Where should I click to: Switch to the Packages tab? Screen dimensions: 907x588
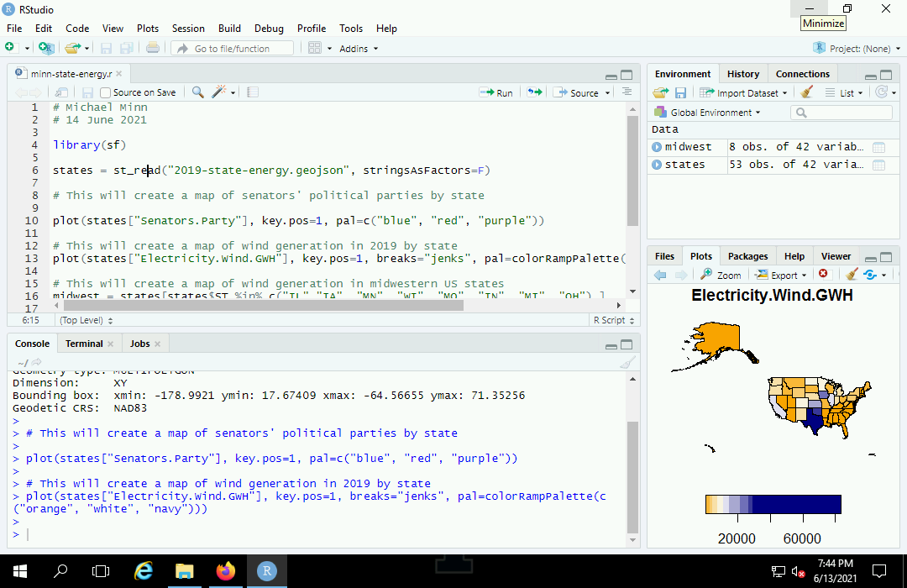(x=747, y=256)
